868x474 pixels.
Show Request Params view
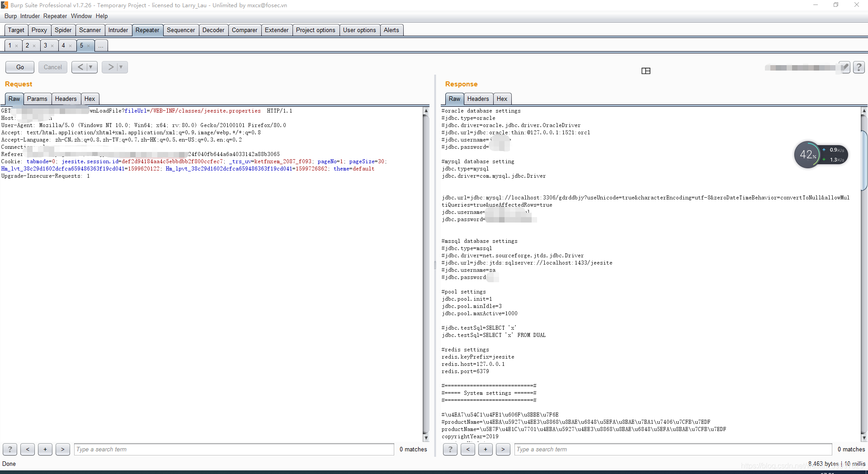pos(37,99)
